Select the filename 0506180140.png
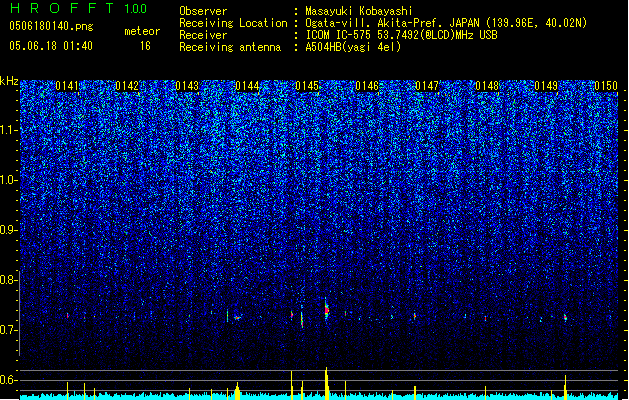 pos(51,26)
